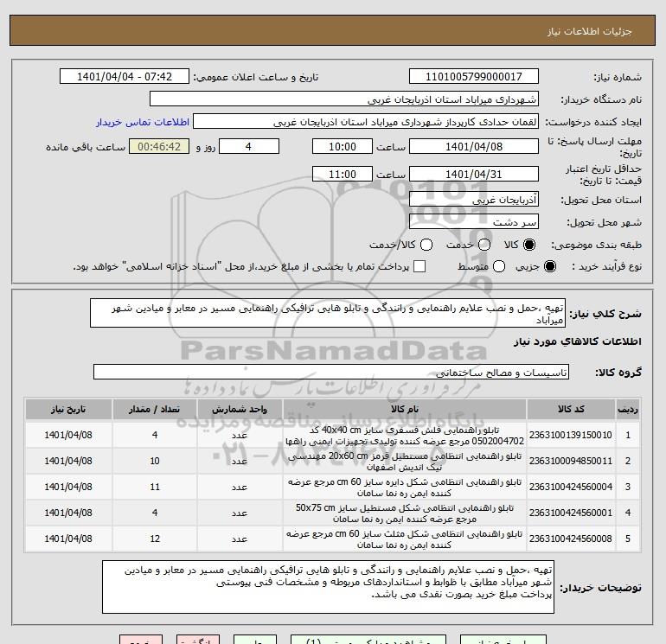The width and height of the screenshot is (666, 644).
Task: Click buyer organization name field شهرداری میراباد
Action: [344, 99]
